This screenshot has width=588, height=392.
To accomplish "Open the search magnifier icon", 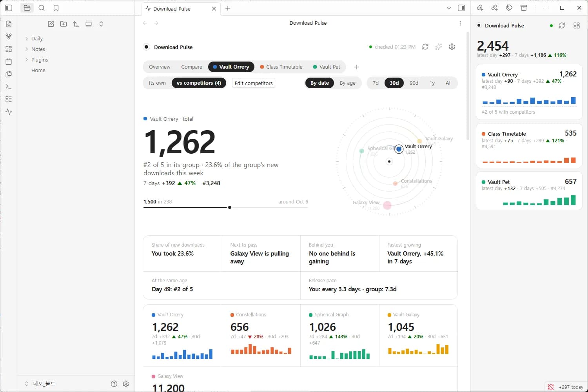I will [42, 8].
